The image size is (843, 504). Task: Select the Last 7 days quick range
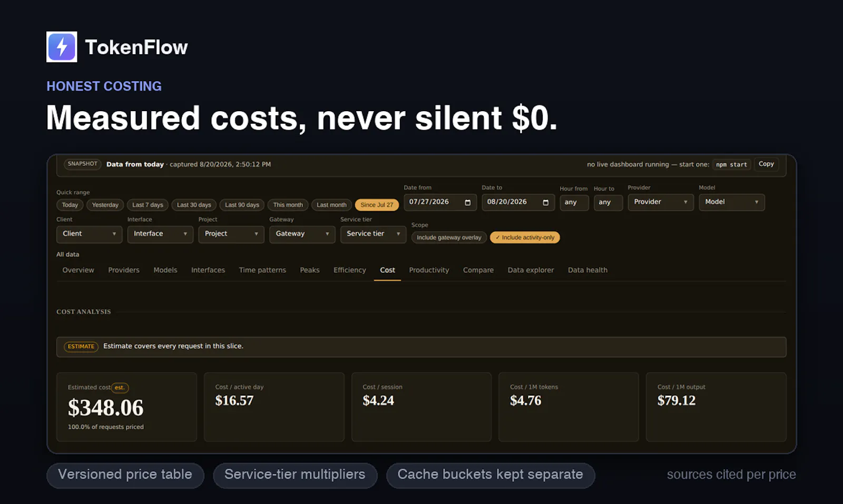pyautogui.click(x=148, y=205)
